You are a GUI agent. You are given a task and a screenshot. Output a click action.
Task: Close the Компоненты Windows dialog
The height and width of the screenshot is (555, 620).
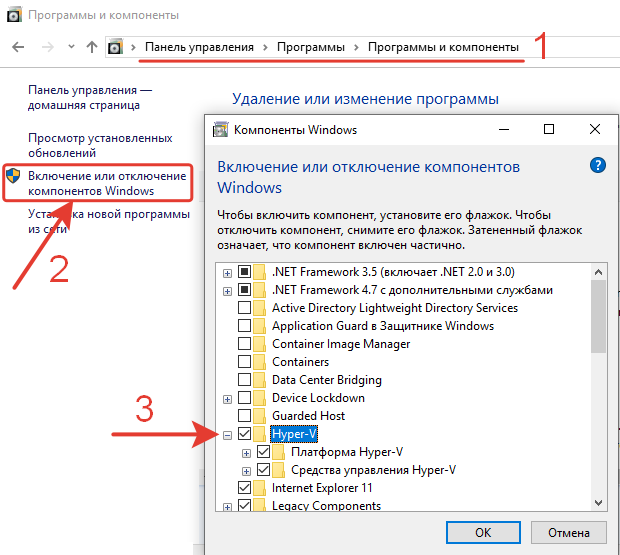tap(595, 129)
